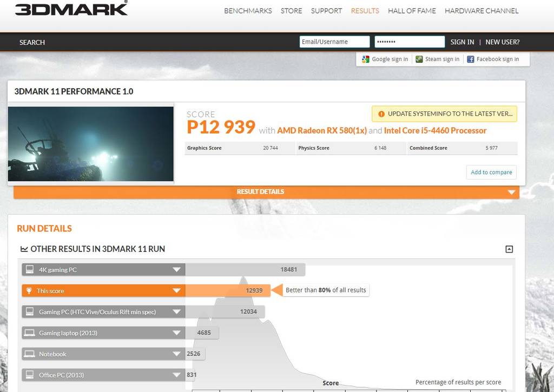Expand the This score dropdown arrow
554x392 pixels.
point(177,291)
